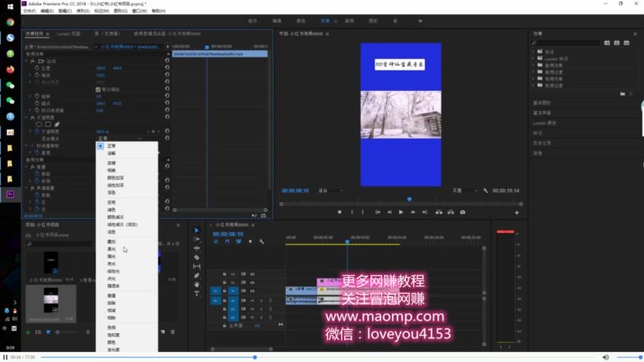This screenshot has width=644, height=362.
Task: Reset the Motion effect parameters
Action: [x=167, y=61]
